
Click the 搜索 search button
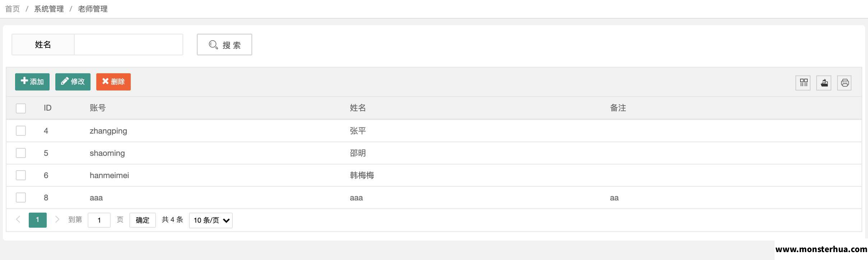tap(225, 45)
